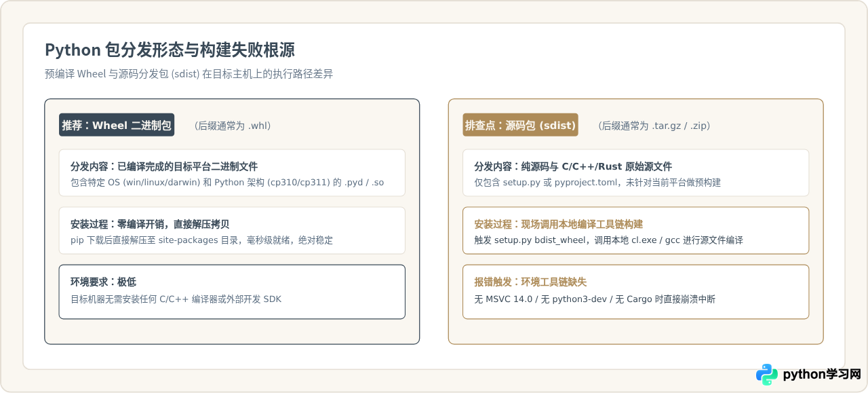Click the '排查点：源码包 (sdist)' badge

coord(520,125)
